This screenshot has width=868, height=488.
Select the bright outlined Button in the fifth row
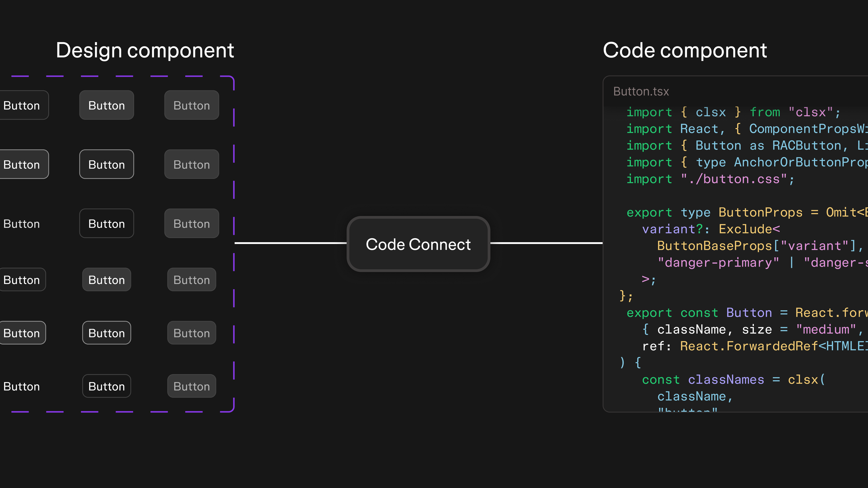106,333
